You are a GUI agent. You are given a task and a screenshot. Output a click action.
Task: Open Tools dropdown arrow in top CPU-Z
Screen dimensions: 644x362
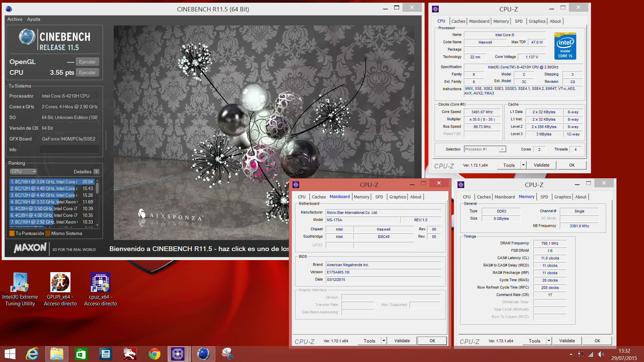523,165
